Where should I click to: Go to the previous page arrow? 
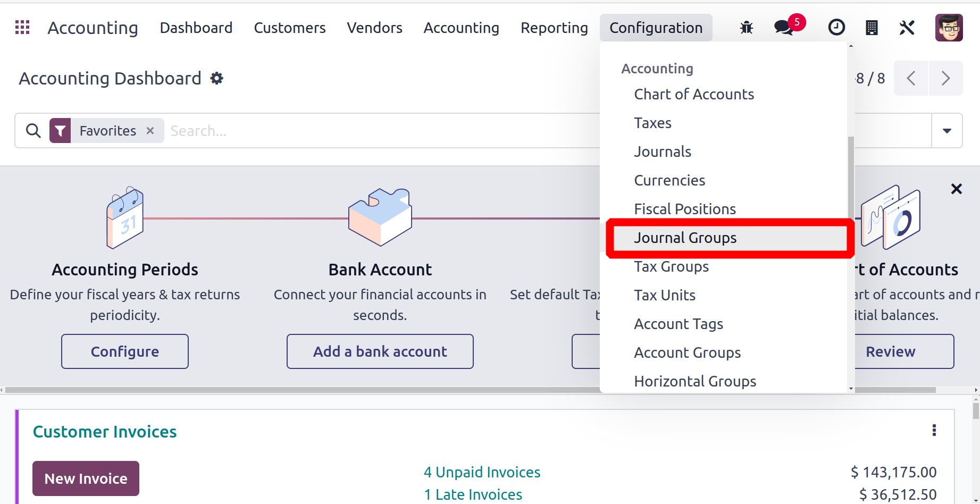(x=911, y=79)
